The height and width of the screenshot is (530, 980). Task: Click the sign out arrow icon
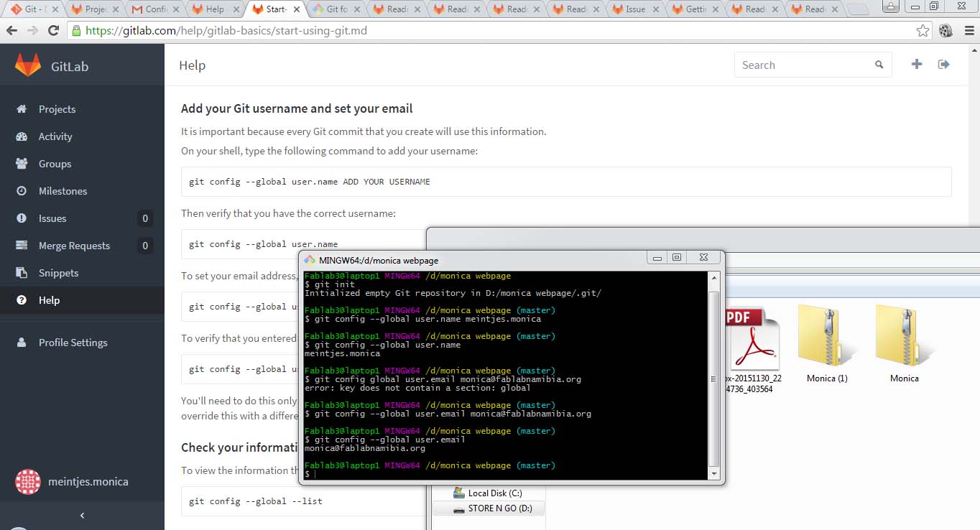coord(944,64)
